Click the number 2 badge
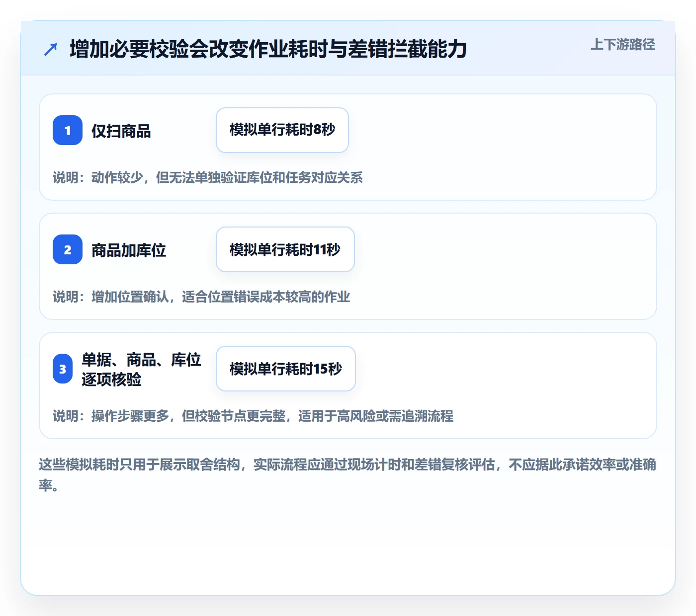Screen dimensions: 696x616 pos(68,249)
